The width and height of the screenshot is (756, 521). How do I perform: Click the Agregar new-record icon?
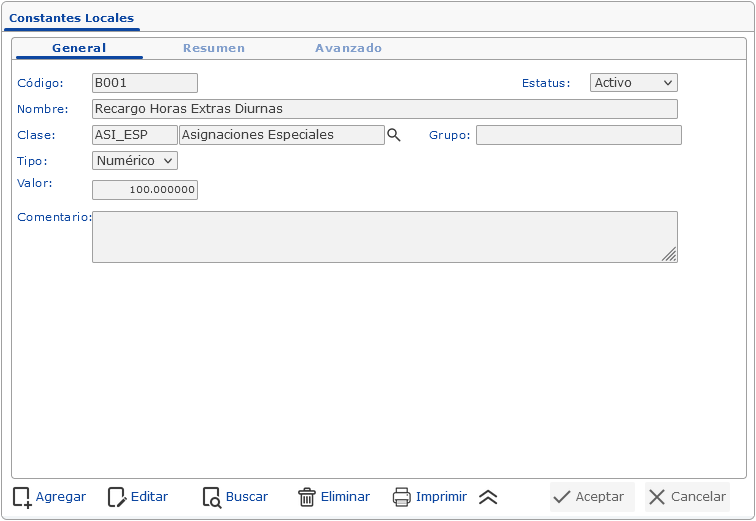22,497
